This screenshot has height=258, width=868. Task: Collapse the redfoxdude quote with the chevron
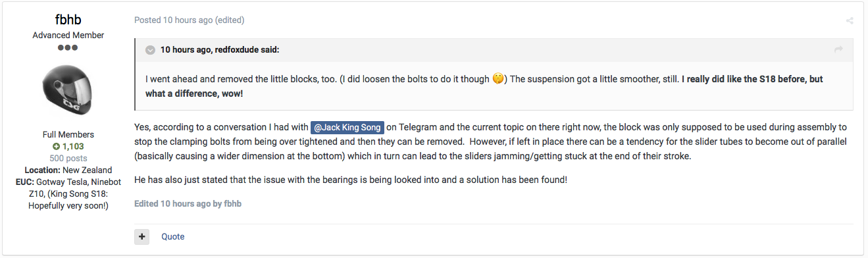click(150, 49)
